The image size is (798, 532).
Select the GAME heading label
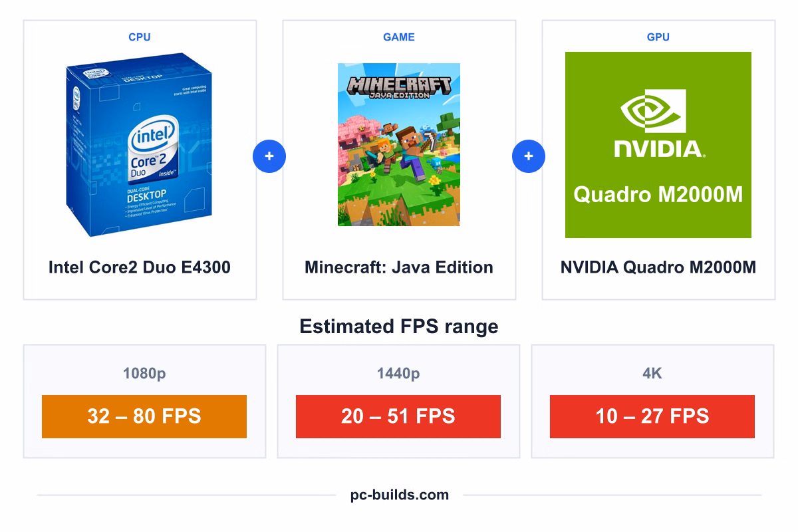click(399, 37)
